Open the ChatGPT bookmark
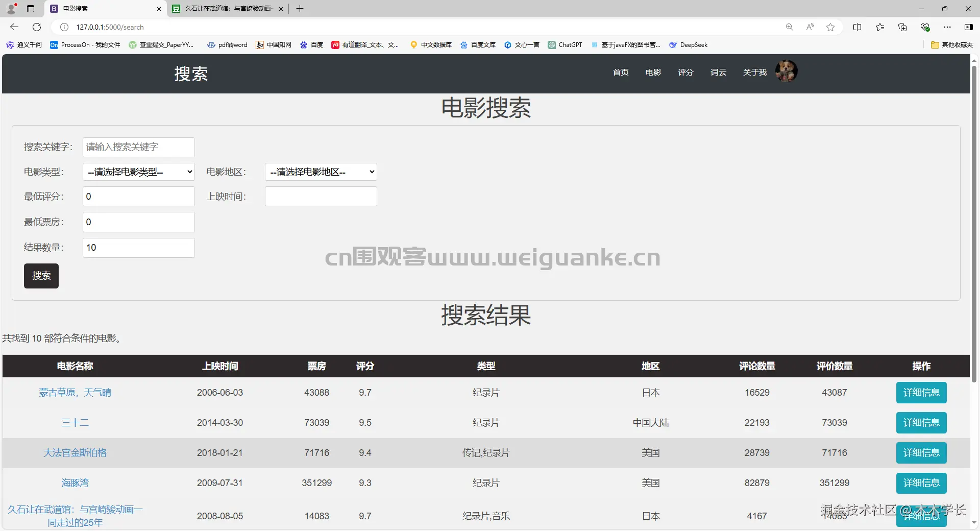980x531 pixels. [565, 45]
